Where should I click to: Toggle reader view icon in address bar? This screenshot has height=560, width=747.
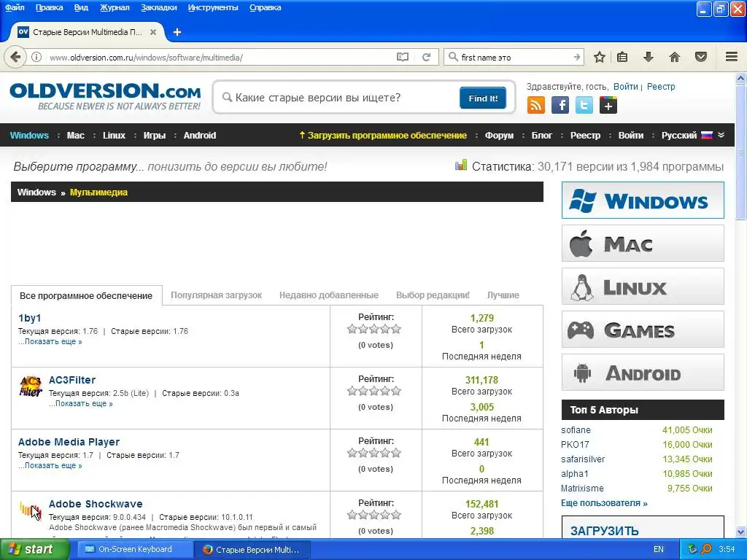coord(403,57)
